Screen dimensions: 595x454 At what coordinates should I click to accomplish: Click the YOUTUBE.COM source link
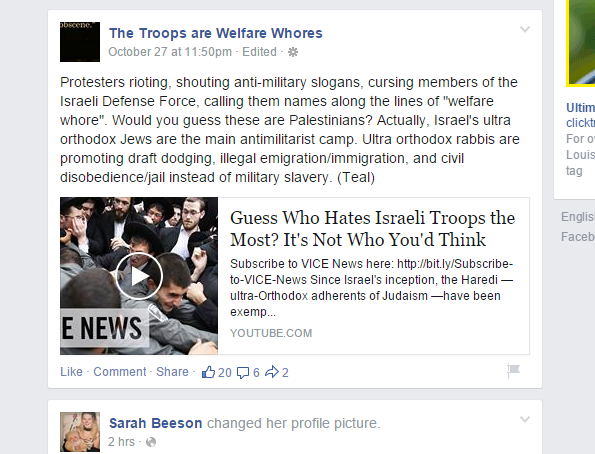(x=271, y=333)
